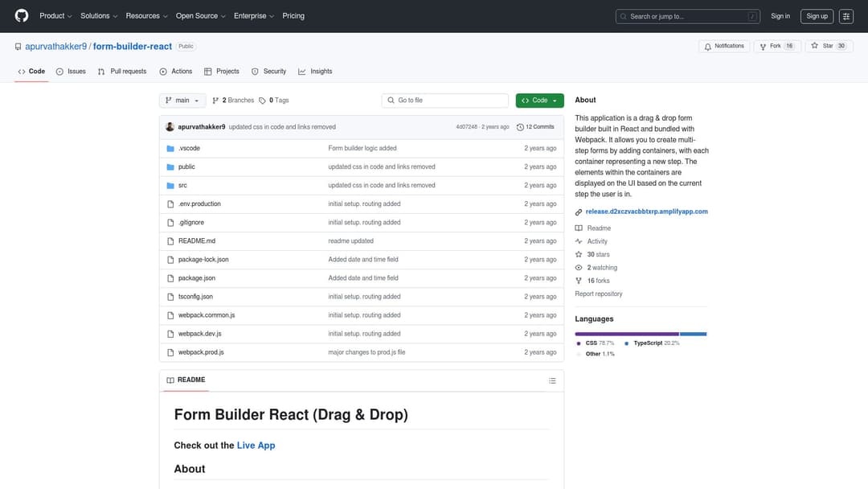
Task: Open release.d2xczvacbbtxrp.amplifyapp.com link
Action: [x=646, y=212]
